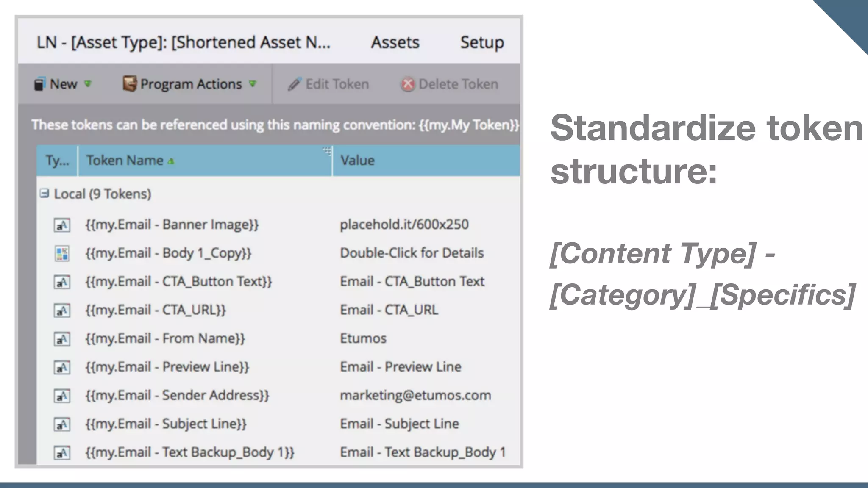Click token icon for From Name row
Viewport: 868px width, 488px height.
click(x=62, y=339)
